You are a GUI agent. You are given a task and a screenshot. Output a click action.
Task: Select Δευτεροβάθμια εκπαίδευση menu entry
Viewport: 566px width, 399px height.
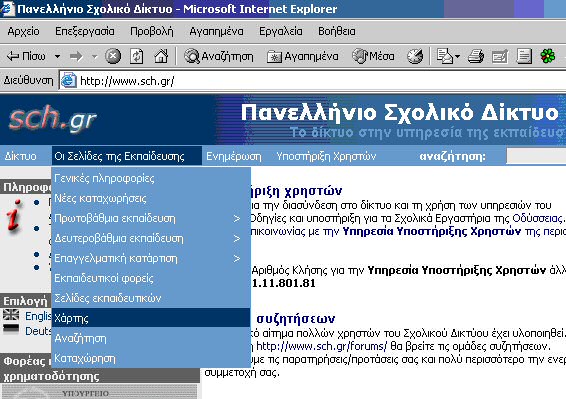(151, 239)
